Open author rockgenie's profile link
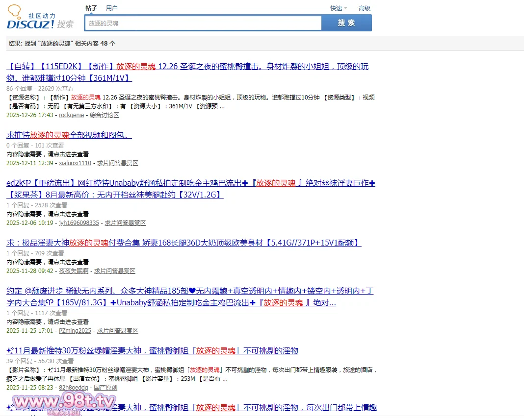 (71, 115)
